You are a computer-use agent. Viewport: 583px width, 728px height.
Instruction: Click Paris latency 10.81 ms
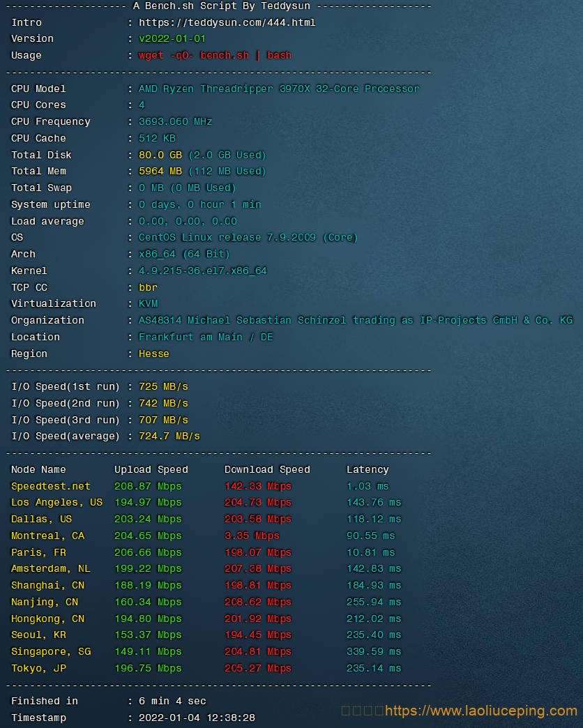[x=371, y=553]
